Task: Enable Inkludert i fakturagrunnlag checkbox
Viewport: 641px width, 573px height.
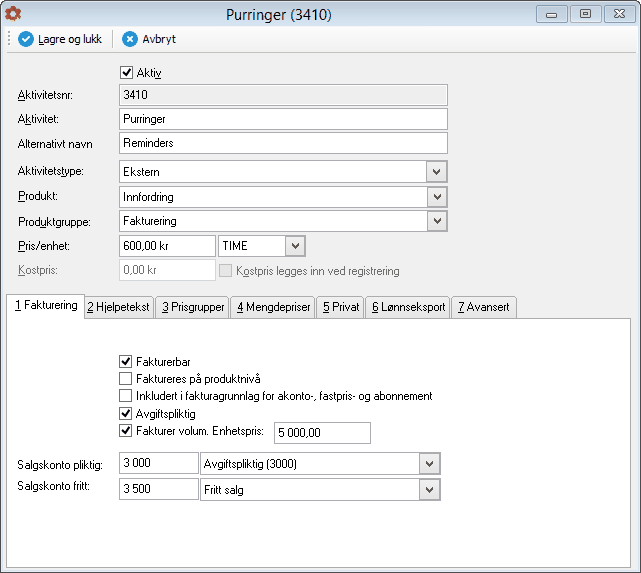Action: click(x=126, y=396)
